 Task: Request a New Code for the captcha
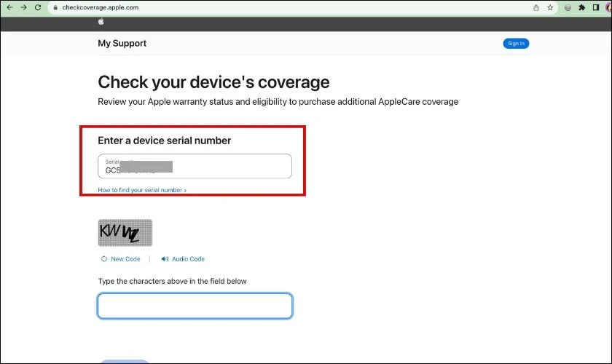(121, 259)
